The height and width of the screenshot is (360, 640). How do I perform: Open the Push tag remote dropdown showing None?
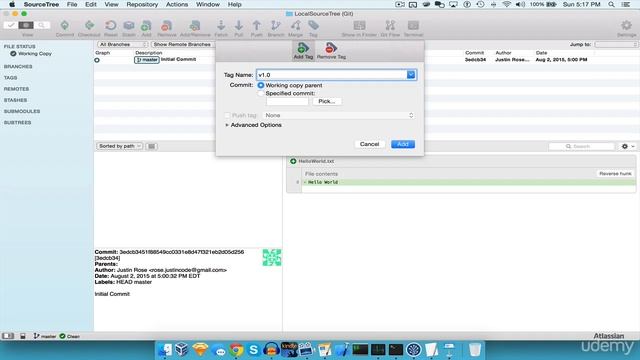[x=339, y=116]
